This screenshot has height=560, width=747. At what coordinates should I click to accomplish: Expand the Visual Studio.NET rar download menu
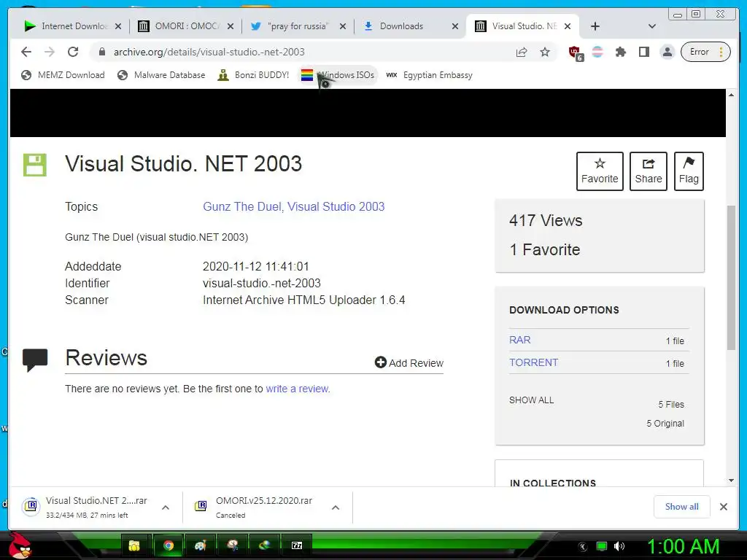click(166, 507)
